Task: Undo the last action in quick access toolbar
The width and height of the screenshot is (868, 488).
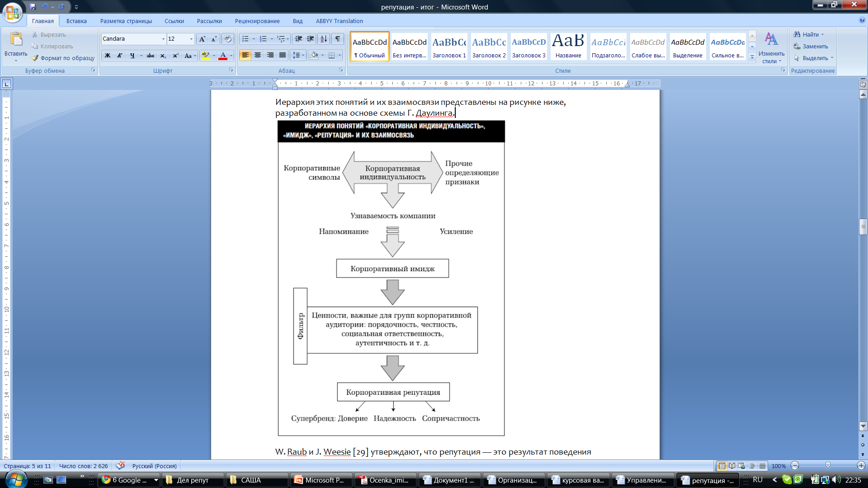Action: point(45,7)
